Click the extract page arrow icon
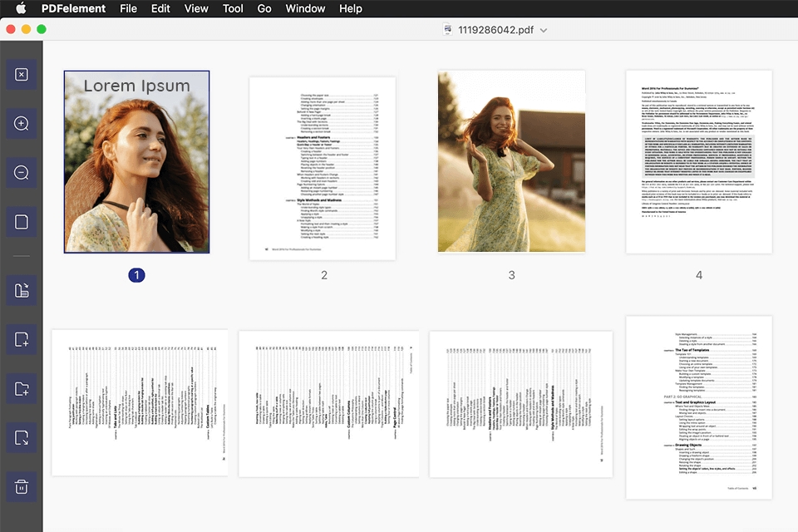The width and height of the screenshot is (798, 532). 22,437
